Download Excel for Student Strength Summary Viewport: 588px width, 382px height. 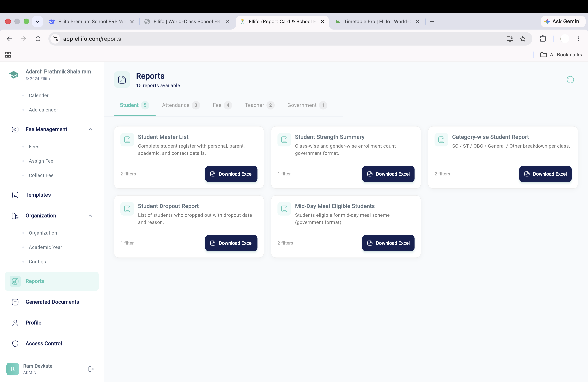coord(388,174)
